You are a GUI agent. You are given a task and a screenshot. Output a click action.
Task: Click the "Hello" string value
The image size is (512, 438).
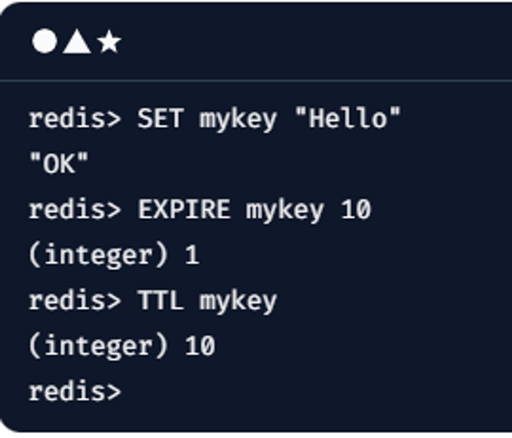(x=348, y=118)
